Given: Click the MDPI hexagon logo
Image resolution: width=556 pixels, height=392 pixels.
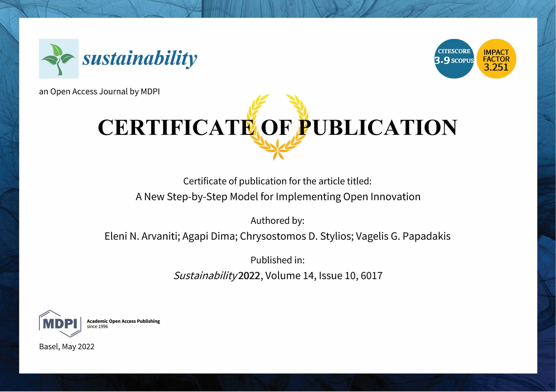Looking at the screenshot, I should click(x=60, y=323).
